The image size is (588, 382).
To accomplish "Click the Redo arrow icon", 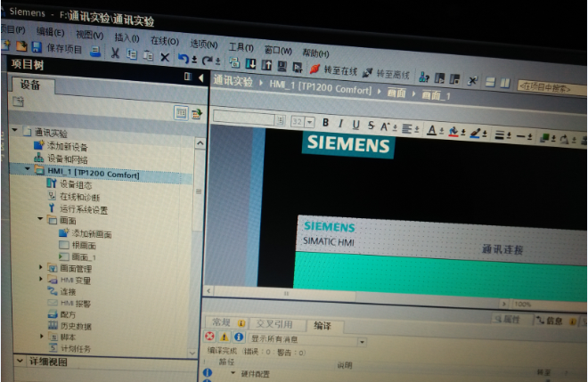I will tap(207, 61).
